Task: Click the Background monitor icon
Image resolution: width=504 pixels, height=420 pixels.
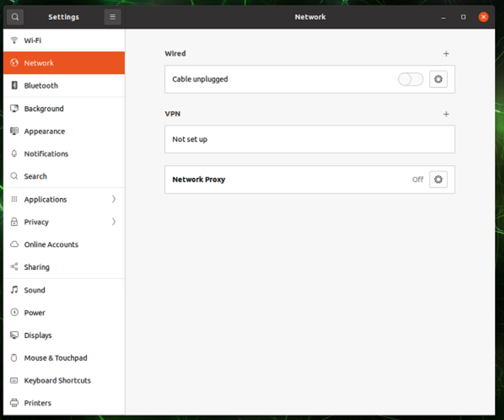Action: (x=14, y=109)
